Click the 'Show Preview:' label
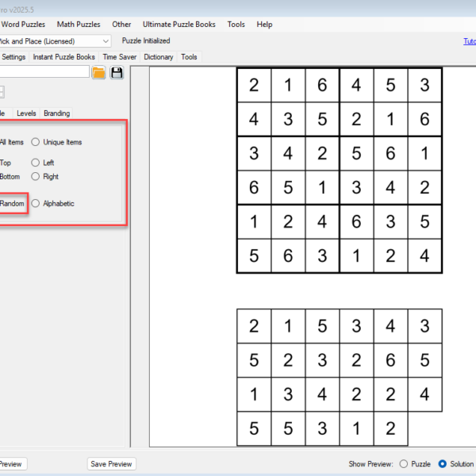Screen dimensions: 476x476 [370, 464]
